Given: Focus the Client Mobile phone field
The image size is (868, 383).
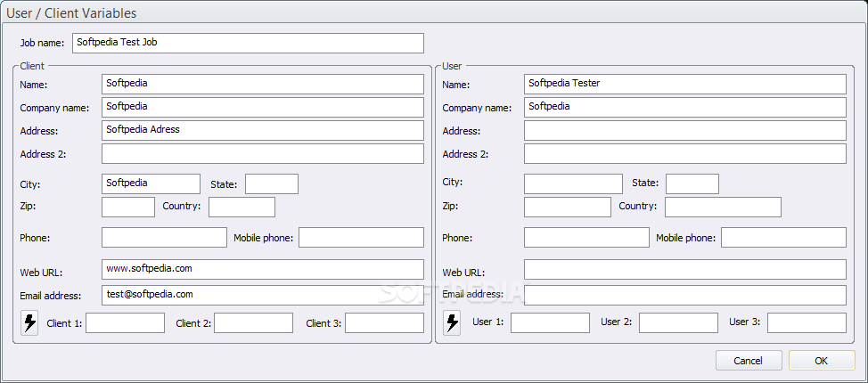Looking at the screenshot, I should pyautogui.click(x=362, y=237).
